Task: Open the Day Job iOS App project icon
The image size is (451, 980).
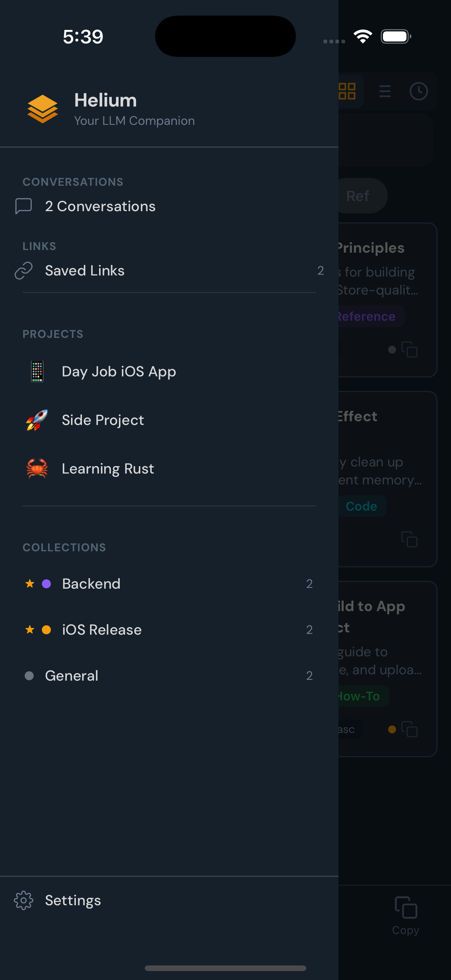Action: pos(37,371)
